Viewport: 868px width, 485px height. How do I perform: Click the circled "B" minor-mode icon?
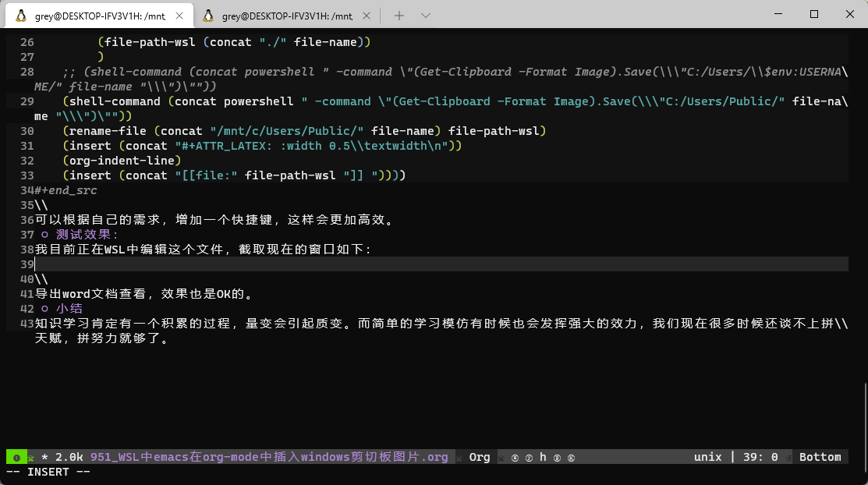pyautogui.click(x=557, y=457)
